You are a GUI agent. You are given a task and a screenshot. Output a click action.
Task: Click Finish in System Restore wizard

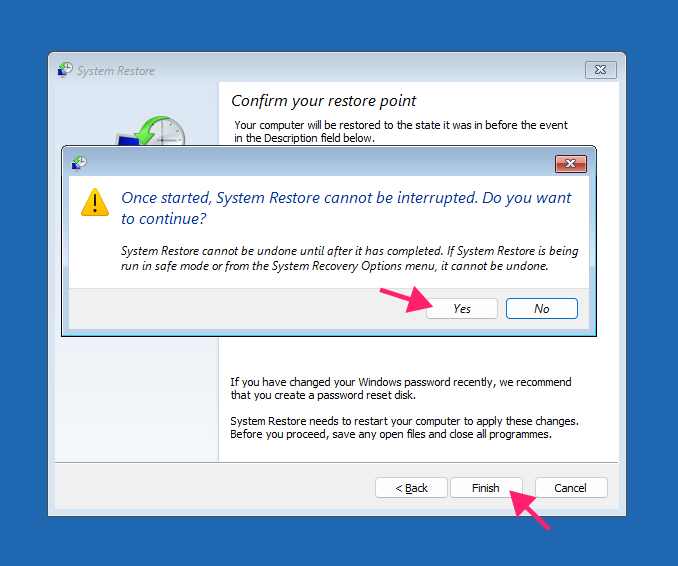click(x=486, y=488)
